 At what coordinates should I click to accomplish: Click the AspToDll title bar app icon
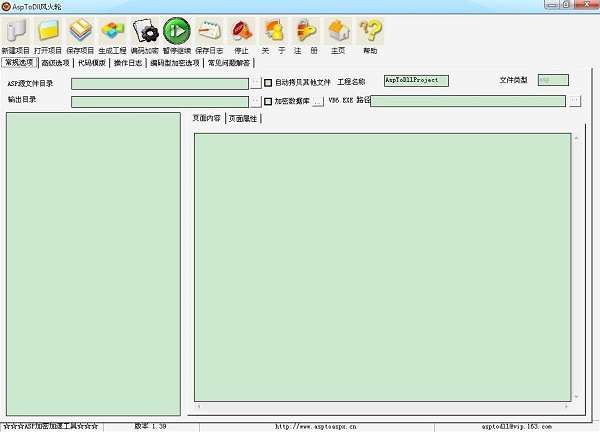6,7
